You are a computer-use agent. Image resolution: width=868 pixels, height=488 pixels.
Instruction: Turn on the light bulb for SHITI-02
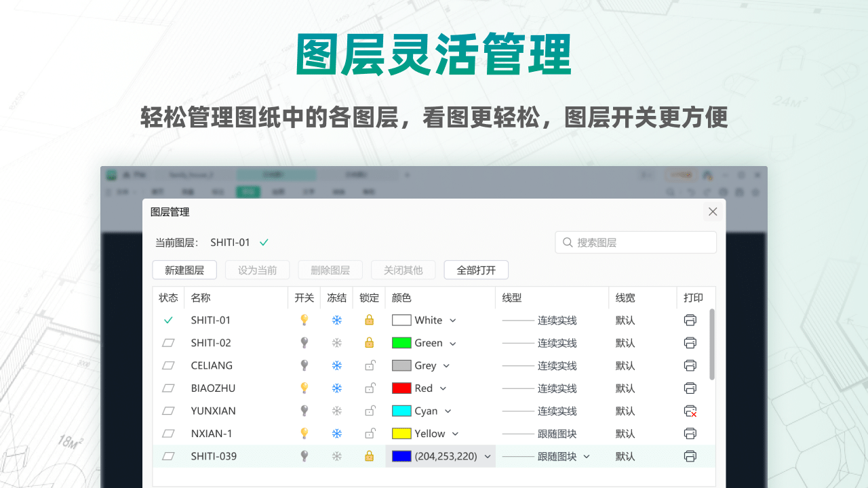[x=304, y=342]
